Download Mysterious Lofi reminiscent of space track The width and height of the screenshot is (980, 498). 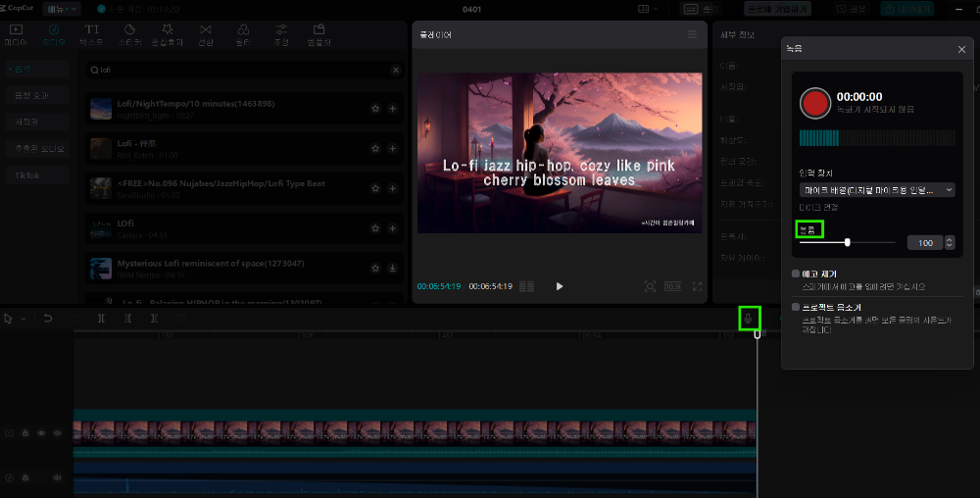click(x=393, y=269)
